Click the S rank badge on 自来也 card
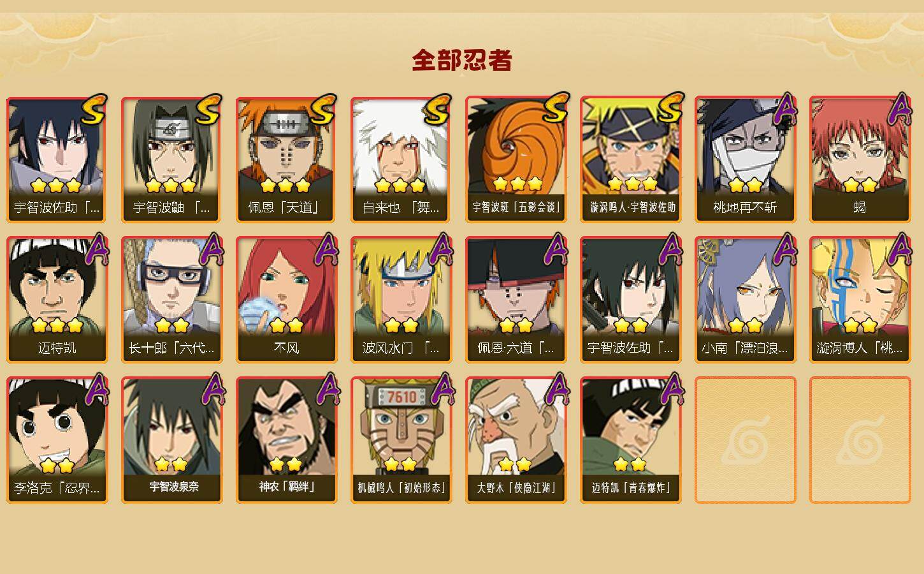This screenshot has height=574, width=924. 437,110
